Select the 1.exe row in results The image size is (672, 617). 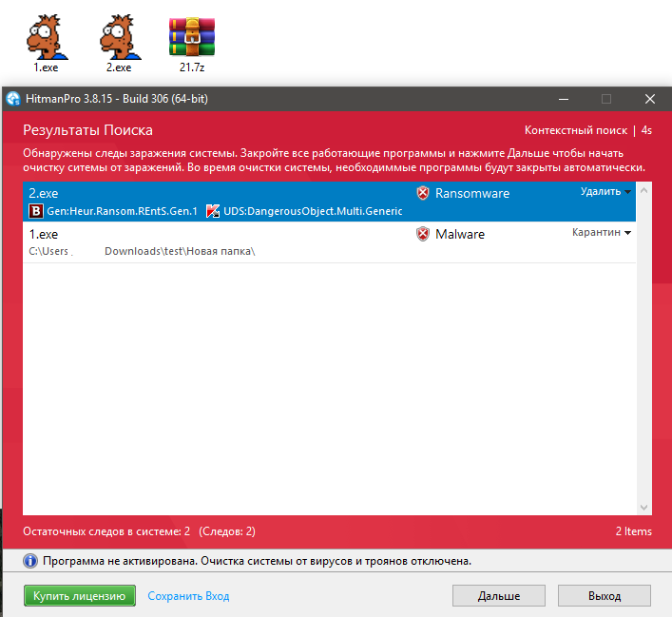tap(329, 242)
